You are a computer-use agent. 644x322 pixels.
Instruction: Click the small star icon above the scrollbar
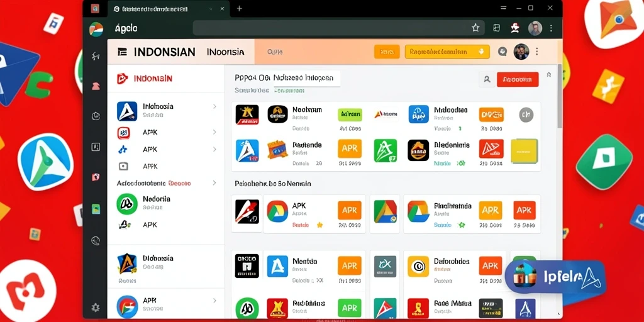[x=548, y=75]
